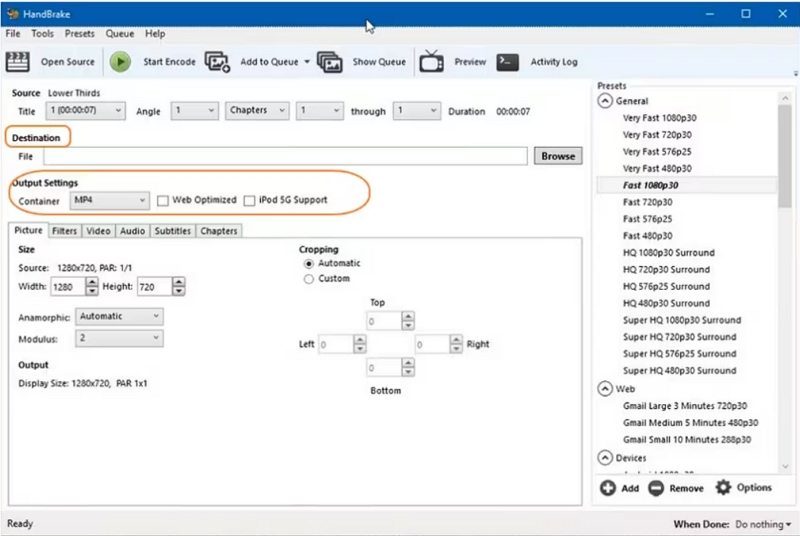Select the Very Fast 1080p30 preset
Viewport: 800px width, 536px height.
(659, 118)
